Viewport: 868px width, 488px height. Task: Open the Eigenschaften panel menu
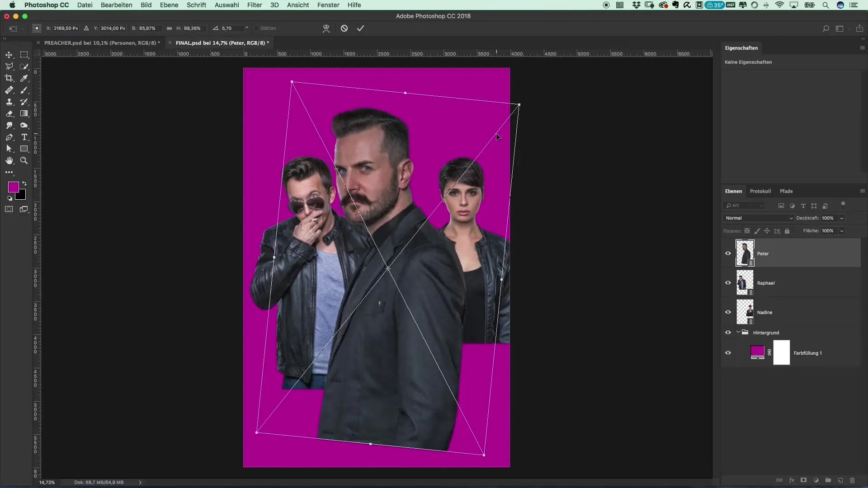pyautogui.click(x=862, y=48)
